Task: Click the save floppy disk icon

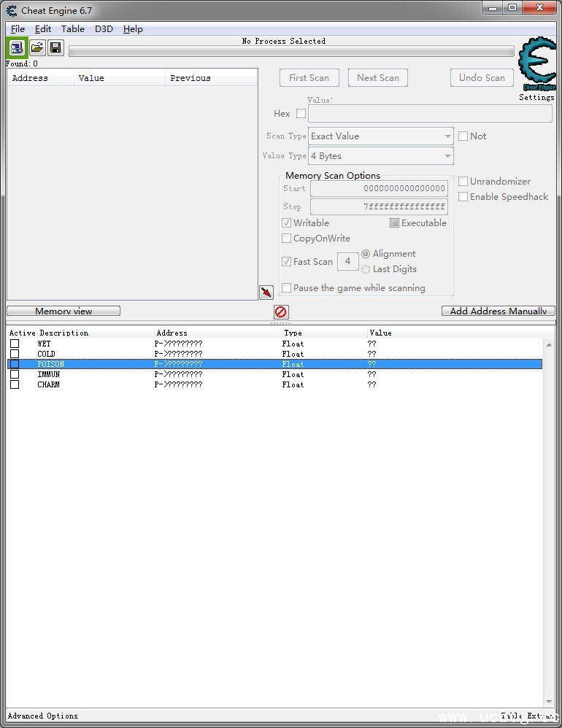Action: pos(55,48)
